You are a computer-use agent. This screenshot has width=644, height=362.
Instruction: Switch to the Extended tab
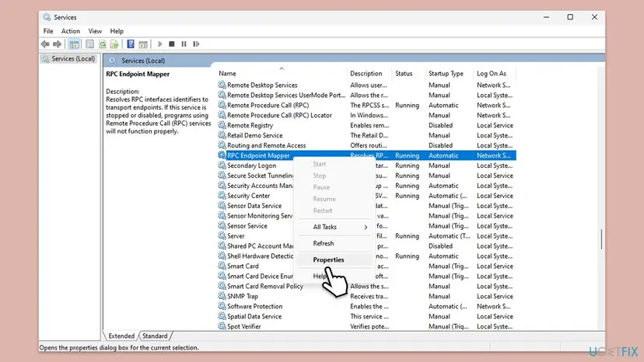(121, 336)
